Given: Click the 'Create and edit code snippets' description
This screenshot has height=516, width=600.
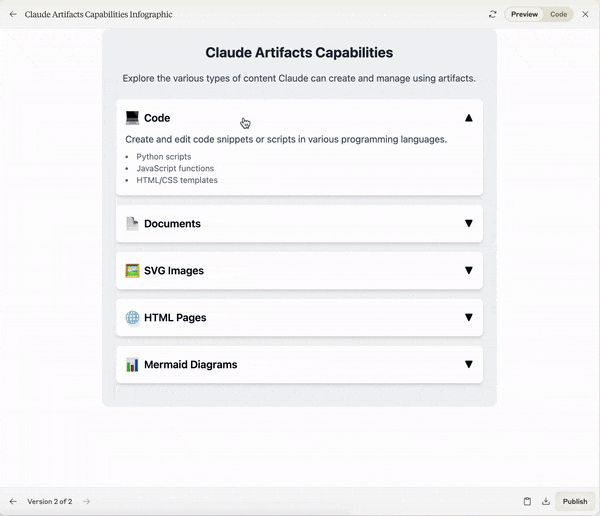Looking at the screenshot, I should coord(286,139).
